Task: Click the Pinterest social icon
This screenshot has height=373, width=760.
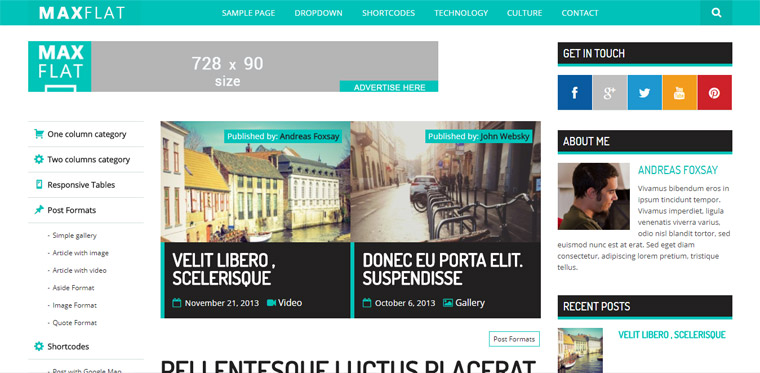Action: point(714,93)
